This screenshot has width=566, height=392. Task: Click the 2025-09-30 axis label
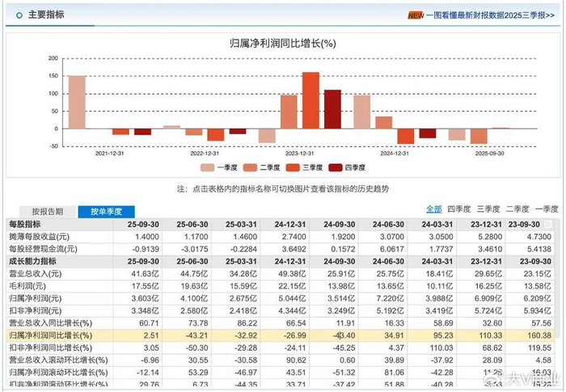tap(489, 154)
